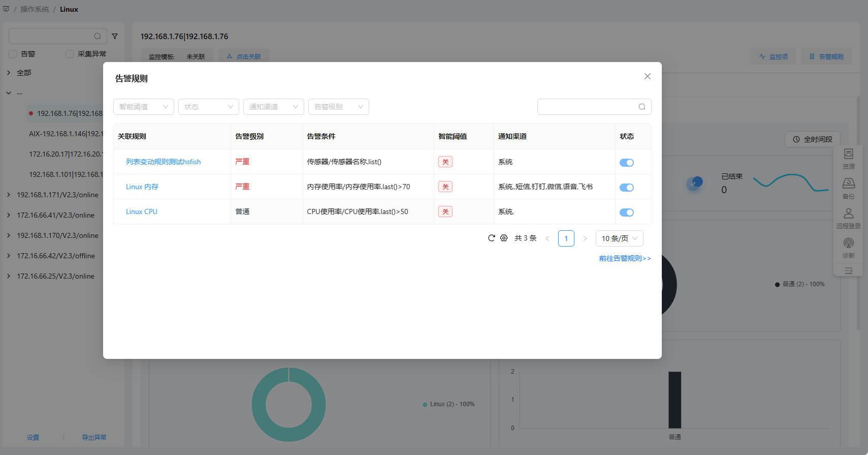Select 172.16.20.17 host in tree
Screen dimensions: 868x455
click(x=66, y=154)
